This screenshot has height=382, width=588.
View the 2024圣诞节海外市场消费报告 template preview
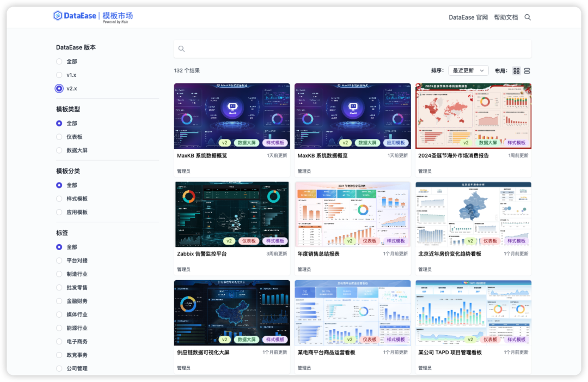tap(473, 115)
